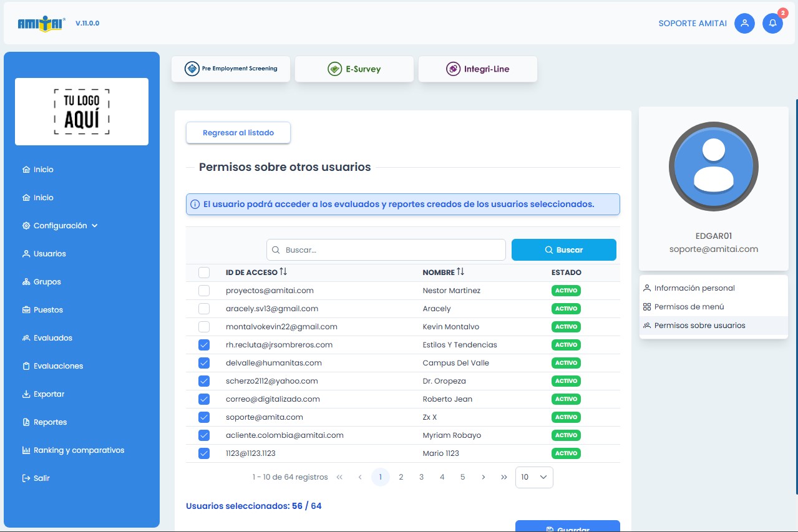
Task: Select Evaluados in the sidebar
Action: click(53, 338)
